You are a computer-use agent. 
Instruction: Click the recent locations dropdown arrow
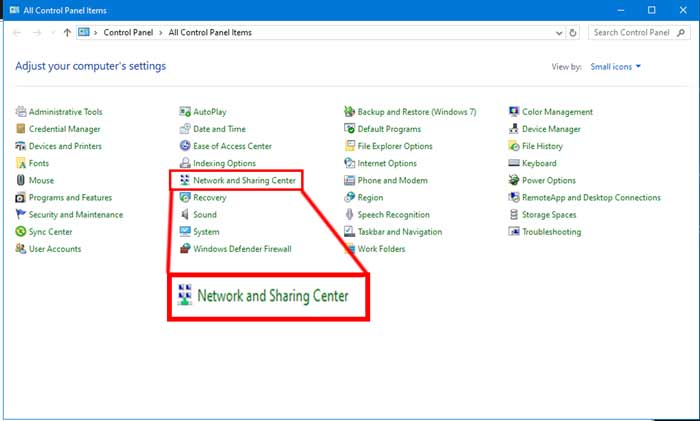[53, 33]
